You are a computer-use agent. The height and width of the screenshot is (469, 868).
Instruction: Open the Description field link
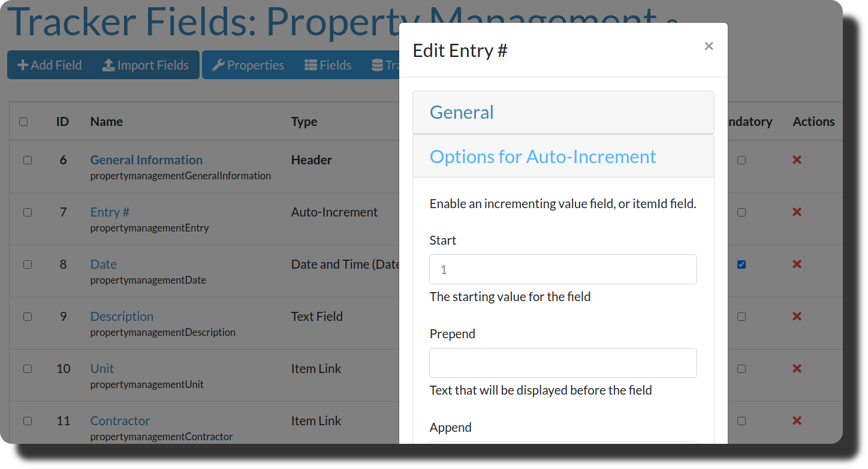(x=122, y=317)
